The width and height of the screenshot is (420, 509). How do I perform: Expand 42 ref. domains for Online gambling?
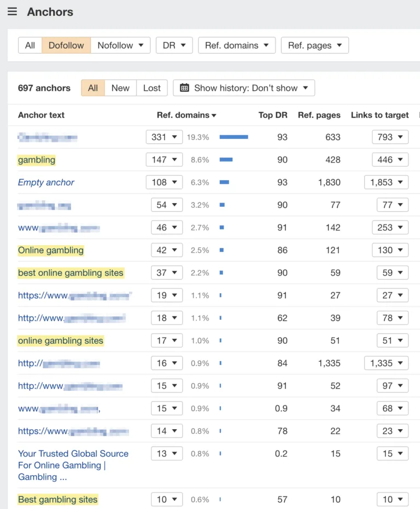tap(167, 250)
